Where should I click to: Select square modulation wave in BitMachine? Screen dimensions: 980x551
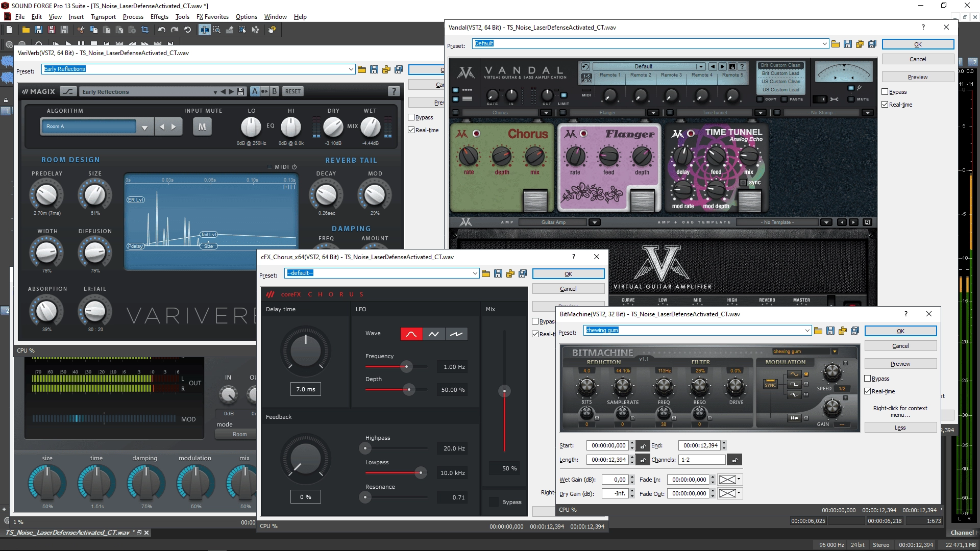coord(795,384)
